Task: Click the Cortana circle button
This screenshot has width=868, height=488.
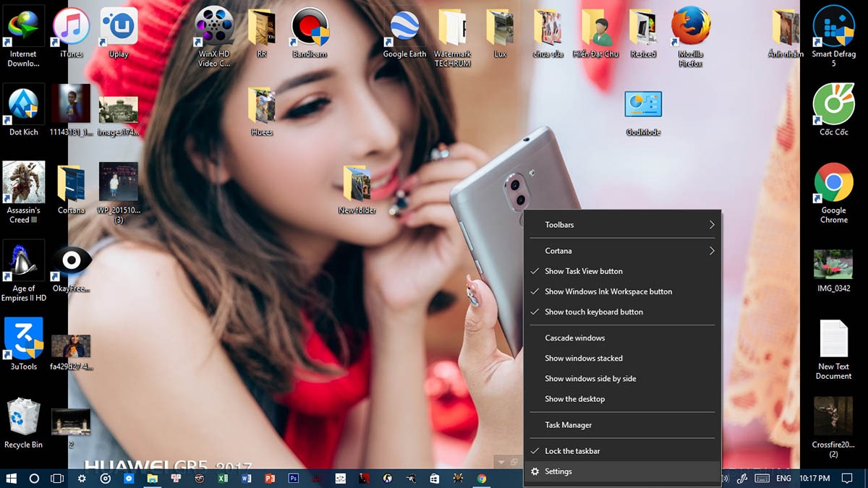Action: click(x=34, y=479)
